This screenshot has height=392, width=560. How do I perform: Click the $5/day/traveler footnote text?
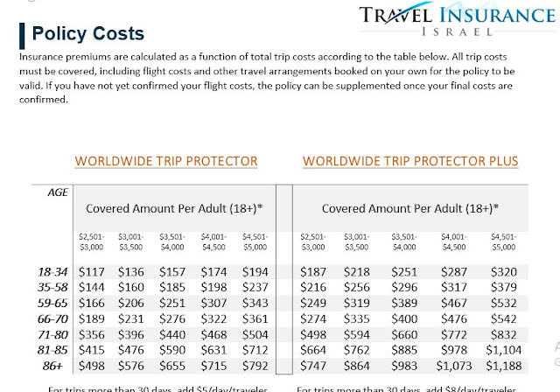point(157,388)
